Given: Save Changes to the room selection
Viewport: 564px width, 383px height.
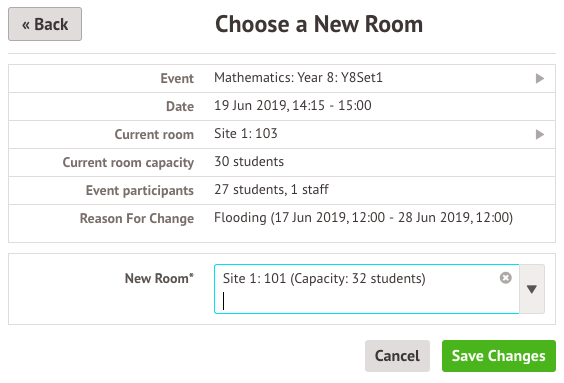Looking at the screenshot, I should pos(499,356).
